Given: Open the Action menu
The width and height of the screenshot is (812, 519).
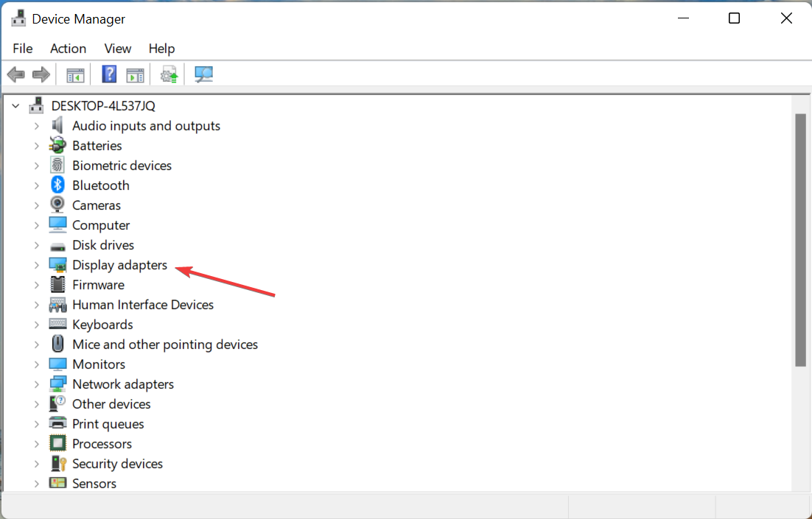Looking at the screenshot, I should tap(68, 49).
